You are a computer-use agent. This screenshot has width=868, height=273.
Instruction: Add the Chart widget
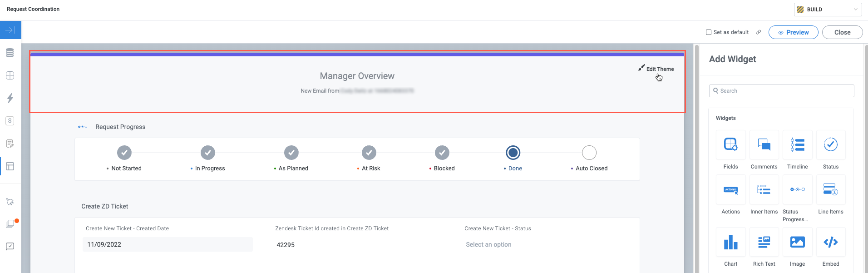[x=730, y=243]
